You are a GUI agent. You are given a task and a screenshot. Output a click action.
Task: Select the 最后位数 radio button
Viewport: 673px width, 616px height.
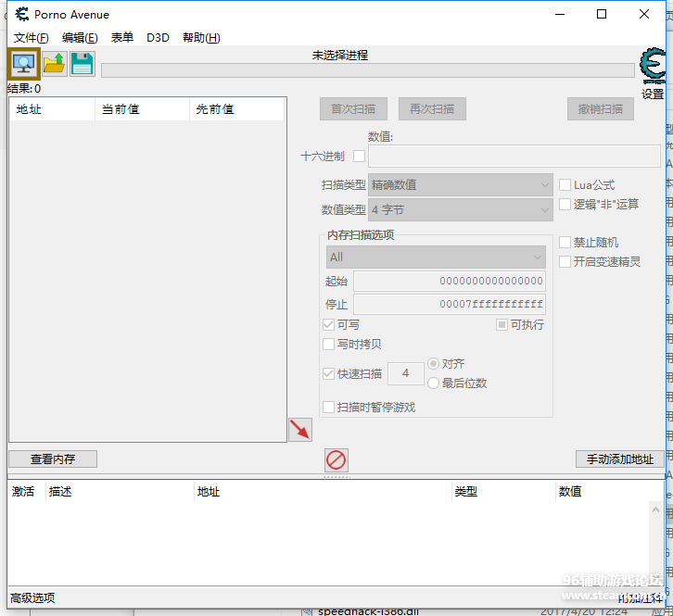point(433,383)
